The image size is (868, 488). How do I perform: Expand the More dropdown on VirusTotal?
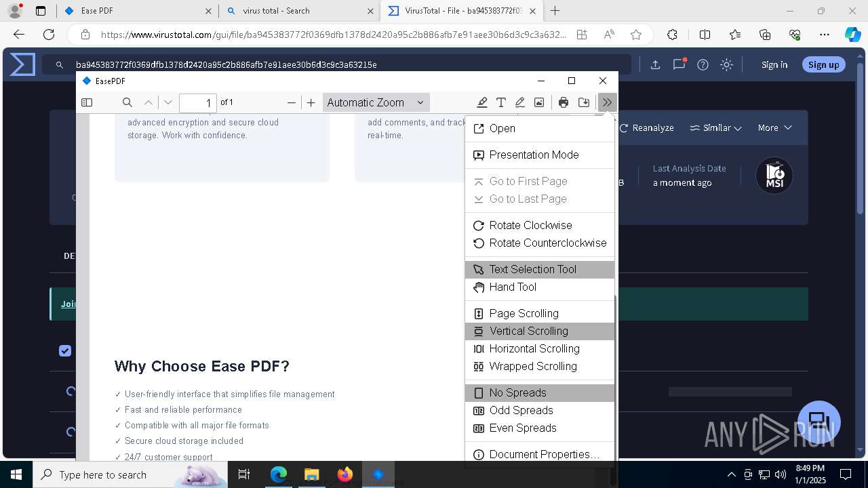(x=774, y=127)
